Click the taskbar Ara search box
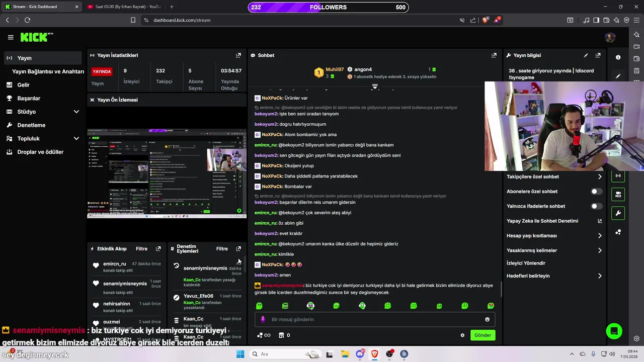 (286, 354)
